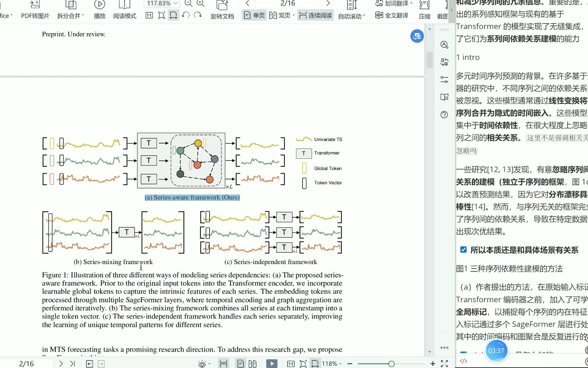Toggle fit width in top toolbar

tap(174, 15)
